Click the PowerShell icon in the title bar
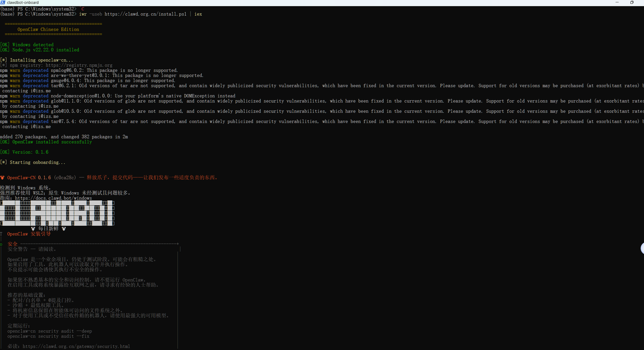The width and height of the screenshot is (644, 350). (x=3, y=3)
